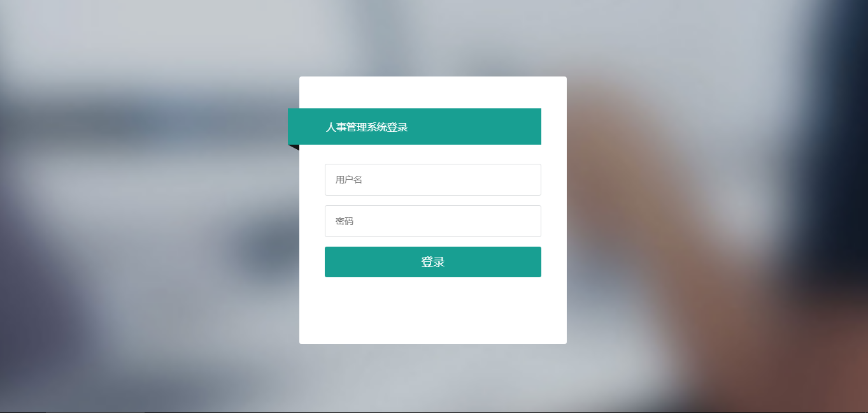Click the 用户名 username input field
This screenshot has height=413, width=868.
tap(433, 180)
